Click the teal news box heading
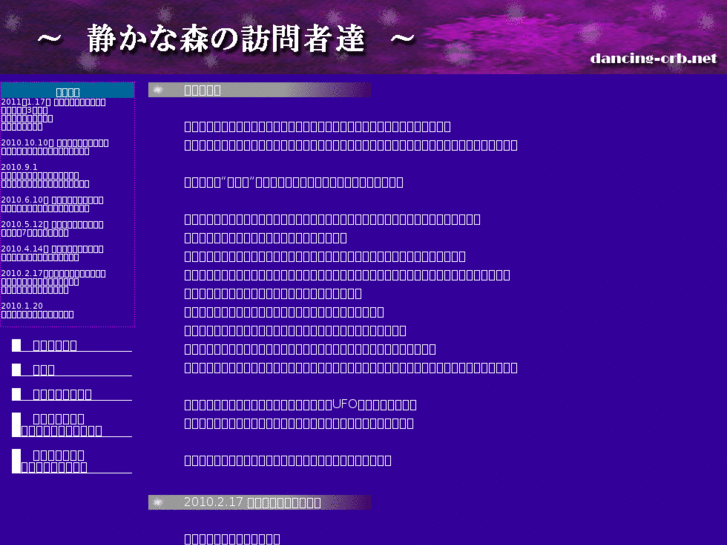Image resolution: width=727 pixels, height=545 pixels. pyautogui.click(x=68, y=91)
